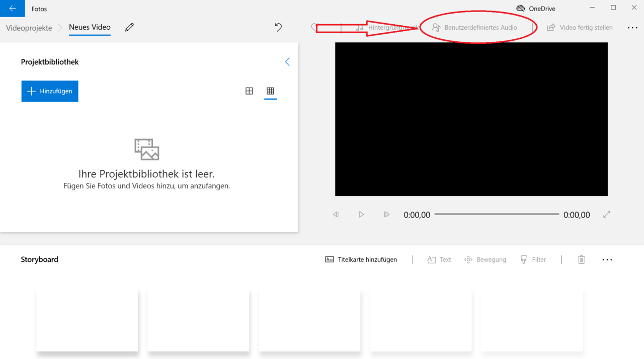Play the video preview
Viewport: 644px width, 359px height.
[x=361, y=214]
